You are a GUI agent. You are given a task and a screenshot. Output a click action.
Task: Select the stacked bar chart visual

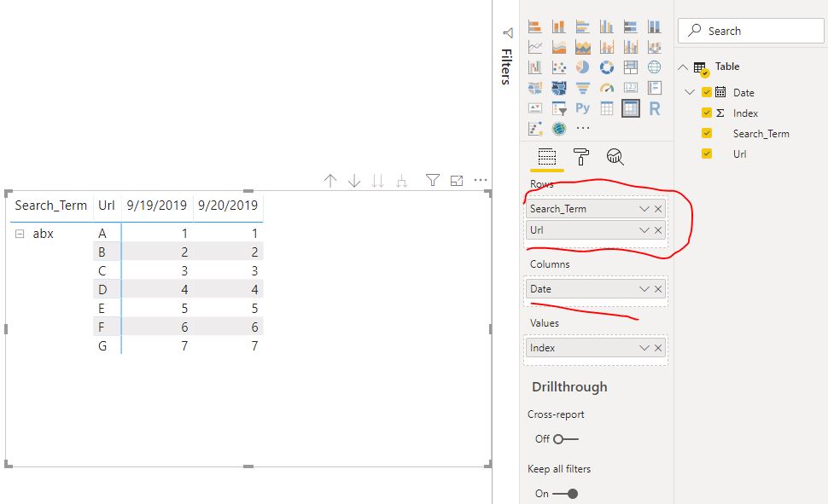click(x=535, y=26)
